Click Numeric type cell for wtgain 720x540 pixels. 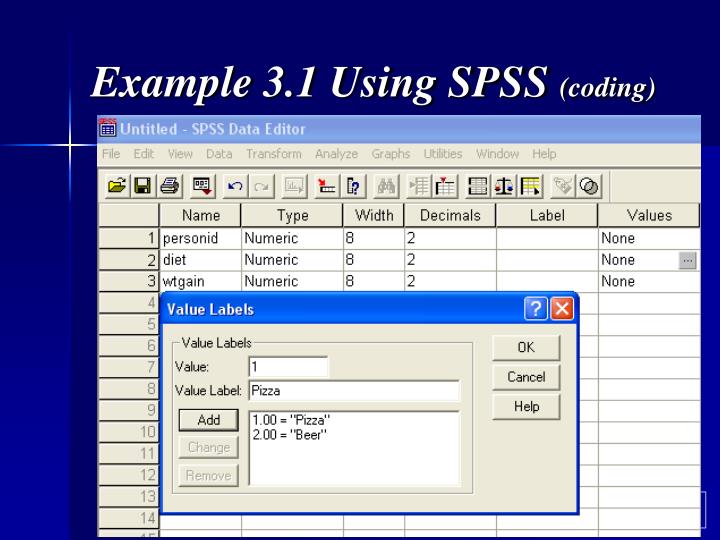292,281
